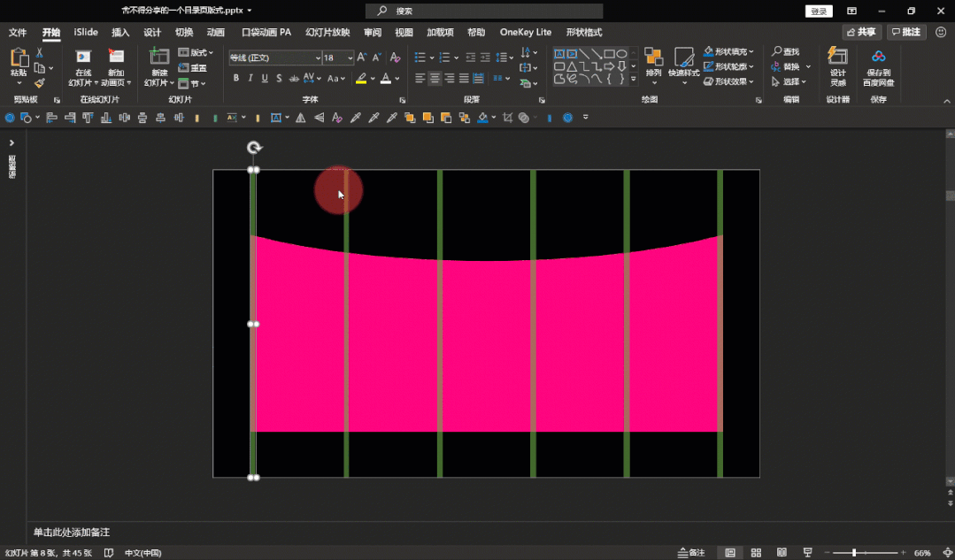Click the Cut scissors icon
955x560 pixels.
pyautogui.click(x=40, y=53)
